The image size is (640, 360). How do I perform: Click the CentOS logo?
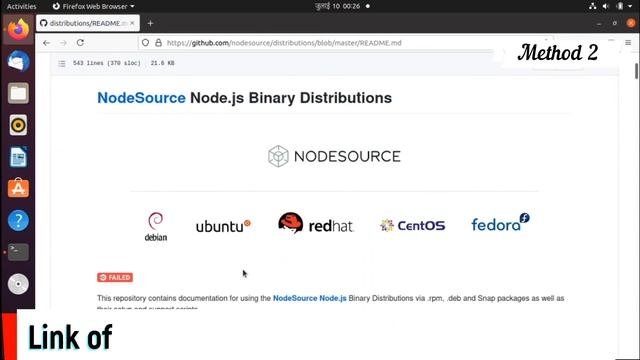click(x=412, y=225)
